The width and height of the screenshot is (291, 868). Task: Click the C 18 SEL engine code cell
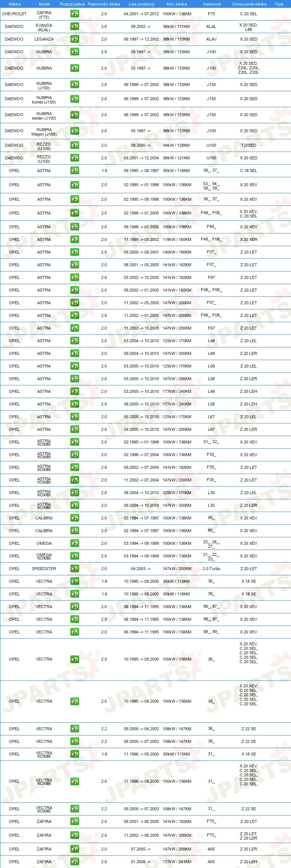coord(249,171)
